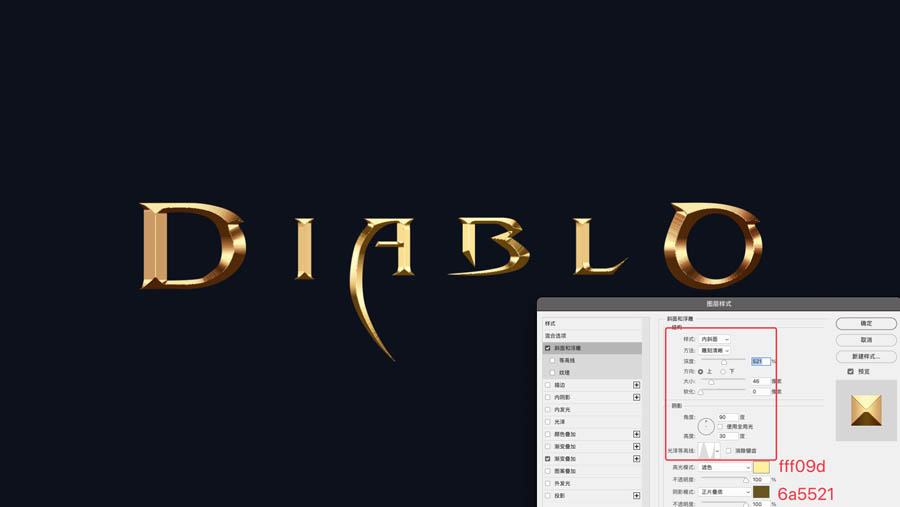Expand the 高光模式 blend mode dropdown
The width and height of the screenshot is (900, 507).
724,467
